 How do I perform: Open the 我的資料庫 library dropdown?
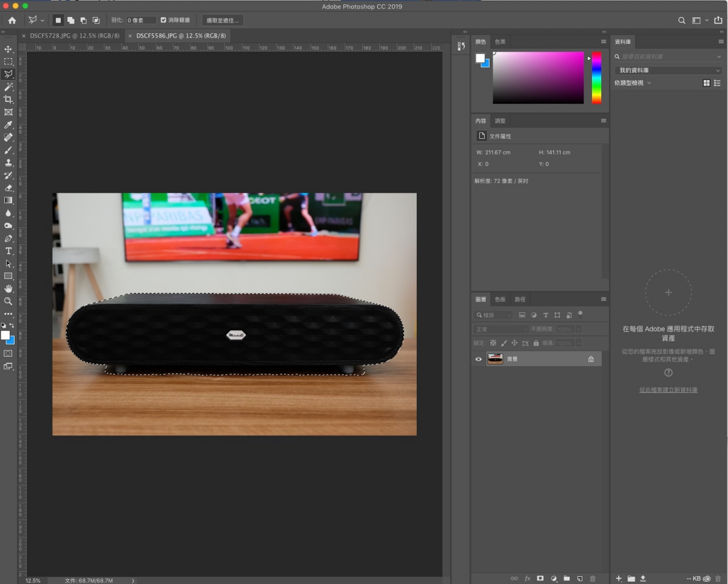click(668, 70)
